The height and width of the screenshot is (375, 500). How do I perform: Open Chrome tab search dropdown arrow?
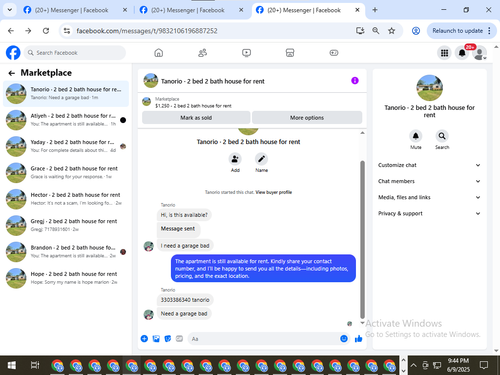pyautogui.click(x=10, y=10)
